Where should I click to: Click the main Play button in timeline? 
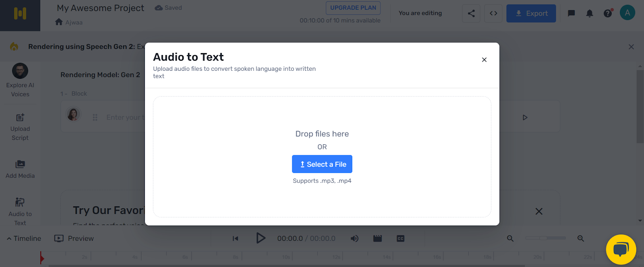(x=260, y=238)
